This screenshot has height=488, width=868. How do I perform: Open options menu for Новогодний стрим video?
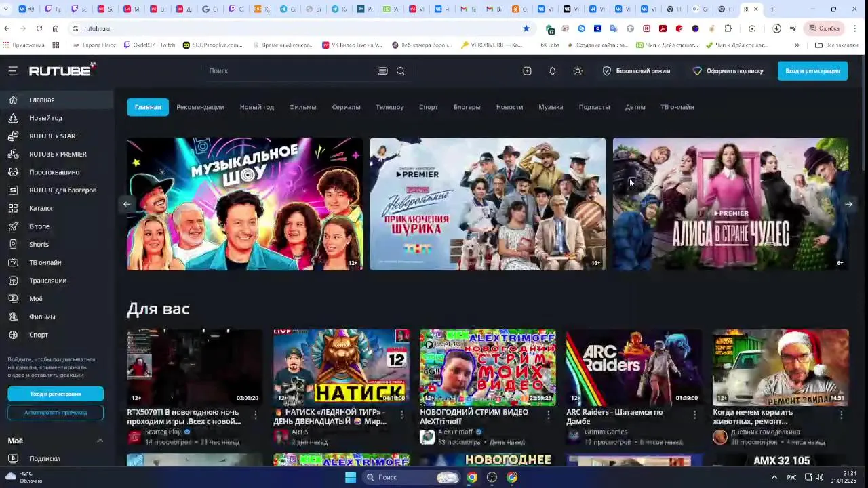548,414
